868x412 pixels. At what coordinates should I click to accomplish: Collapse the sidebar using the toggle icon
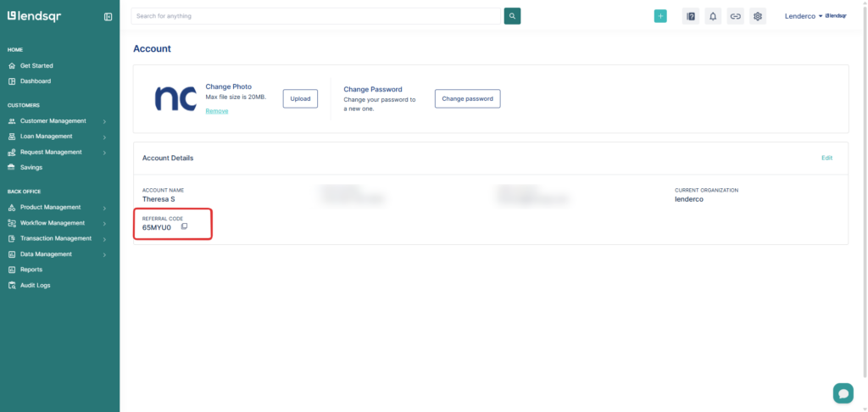coord(108,16)
